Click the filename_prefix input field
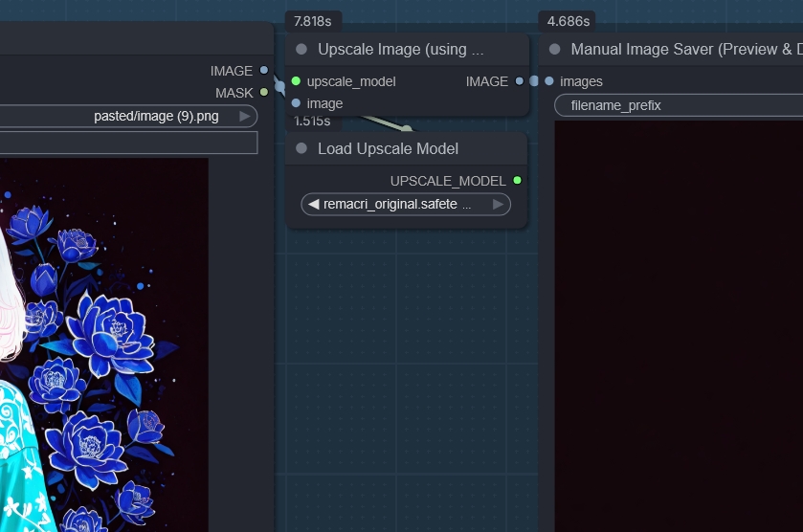803x532 pixels. 679,105
